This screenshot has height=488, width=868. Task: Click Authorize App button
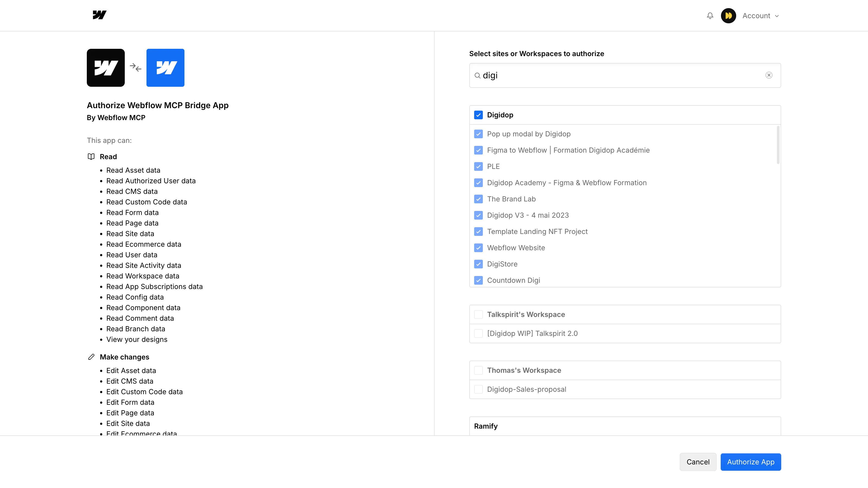click(x=751, y=462)
